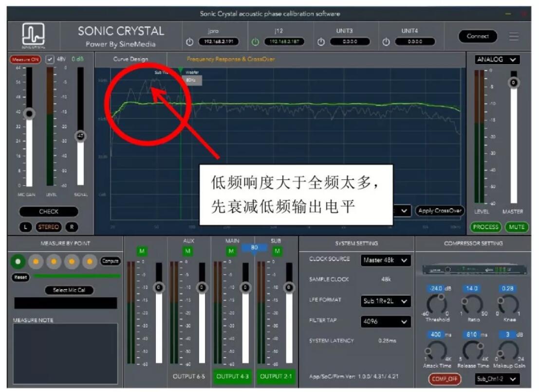This screenshot has height=392, width=539.
Task: Adjust the SIGNAL slider handle at 47
Action: pyautogui.click(x=80, y=136)
